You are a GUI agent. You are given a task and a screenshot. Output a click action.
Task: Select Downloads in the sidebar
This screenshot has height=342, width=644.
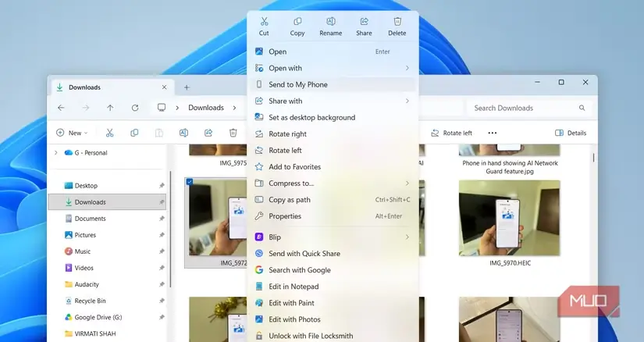coord(108,201)
